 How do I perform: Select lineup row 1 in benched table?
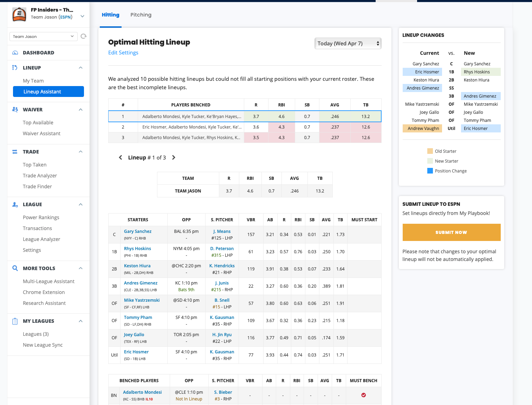tap(245, 116)
